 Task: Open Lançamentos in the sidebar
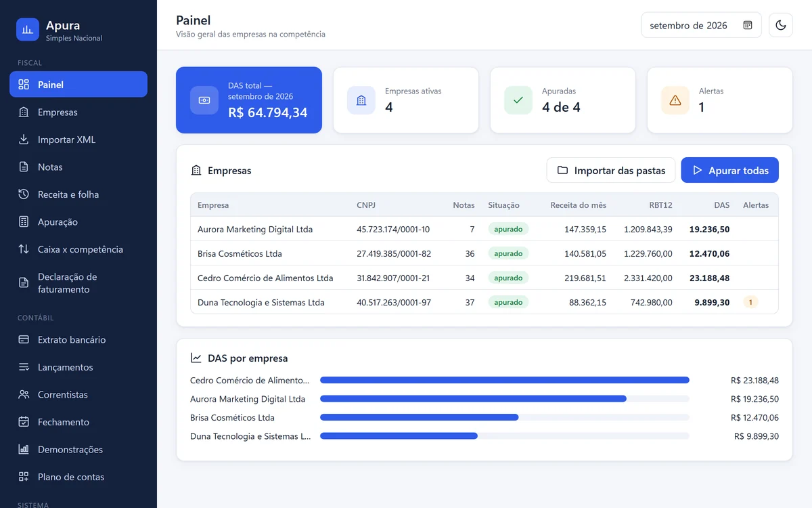pyautogui.click(x=78, y=367)
